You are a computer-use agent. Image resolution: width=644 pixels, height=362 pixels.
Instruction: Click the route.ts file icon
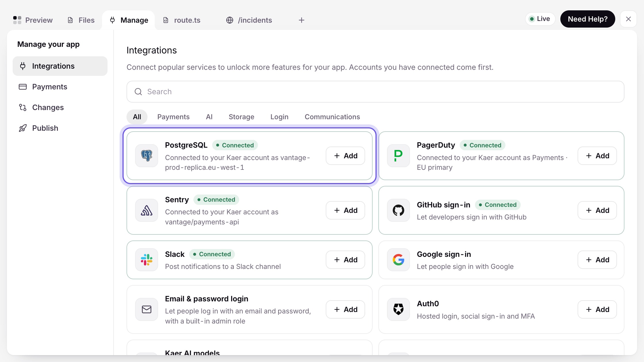[x=166, y=20]
